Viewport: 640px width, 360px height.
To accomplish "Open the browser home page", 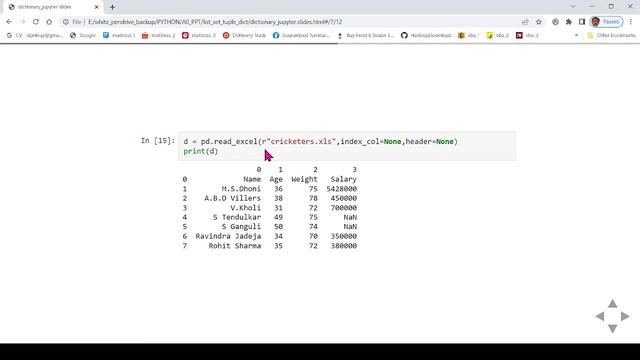I will 49,22.
